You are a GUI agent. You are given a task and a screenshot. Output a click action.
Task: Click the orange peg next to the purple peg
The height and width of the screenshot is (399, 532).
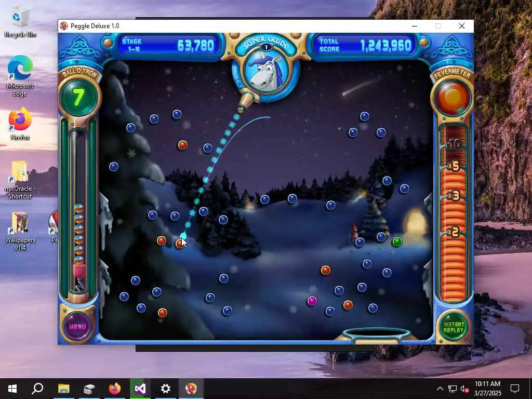[x=348, y=305]
